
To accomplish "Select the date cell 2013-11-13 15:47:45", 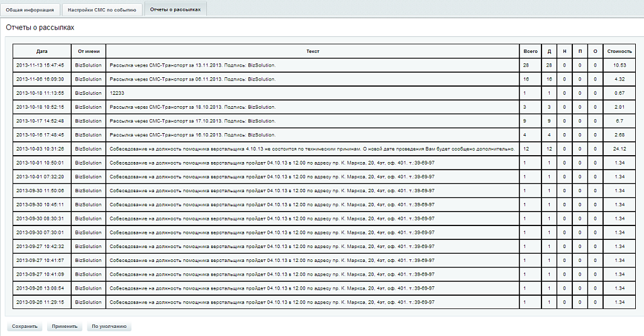I will click(x=40, y=65).
